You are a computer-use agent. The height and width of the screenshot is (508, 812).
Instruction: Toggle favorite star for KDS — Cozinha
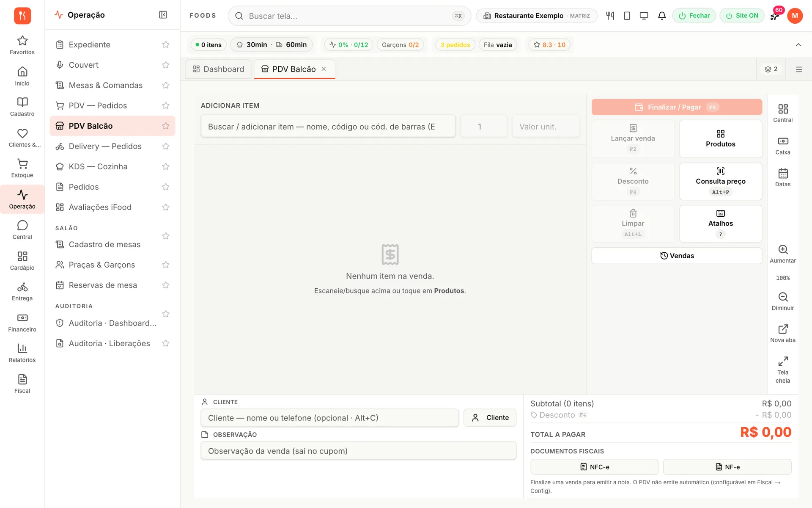tap(166, 166)
